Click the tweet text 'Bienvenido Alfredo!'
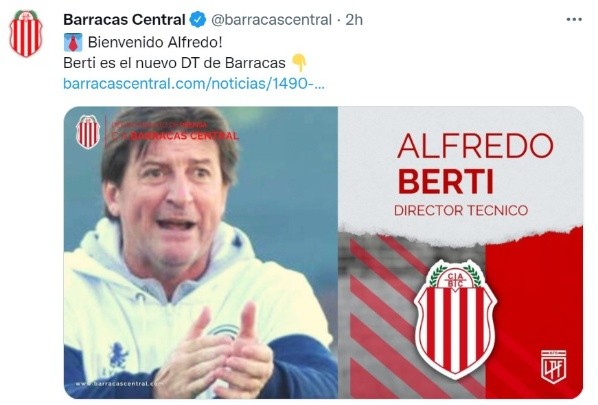This screenshot has width=598, height=405. point(155,42)
